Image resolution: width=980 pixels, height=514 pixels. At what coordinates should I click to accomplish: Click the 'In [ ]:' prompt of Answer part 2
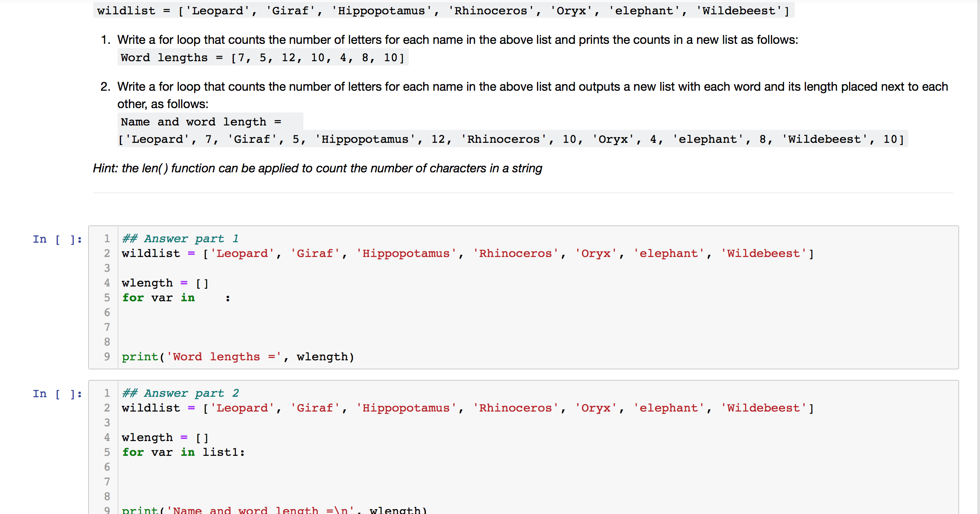[x=57, y=393]
